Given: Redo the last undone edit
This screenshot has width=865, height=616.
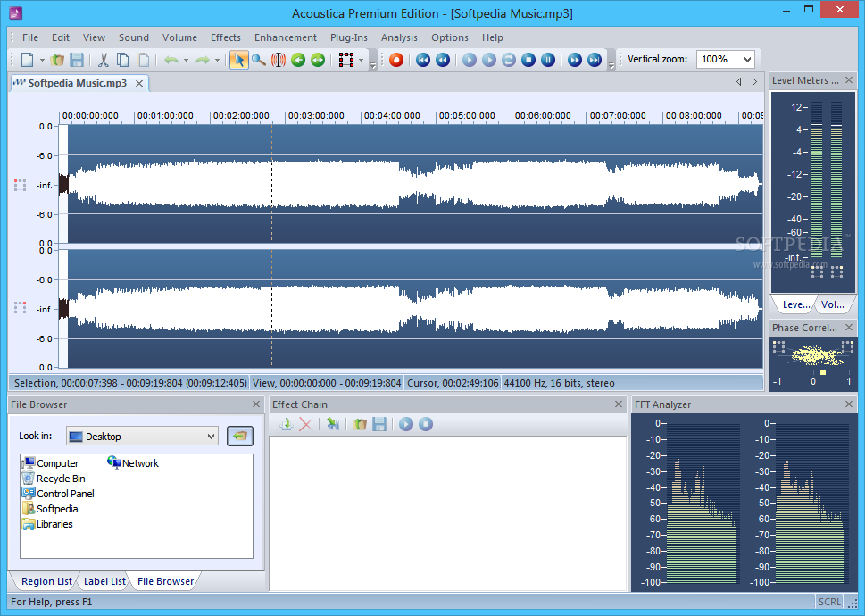Looking at the screenshot, I should 203,60.
